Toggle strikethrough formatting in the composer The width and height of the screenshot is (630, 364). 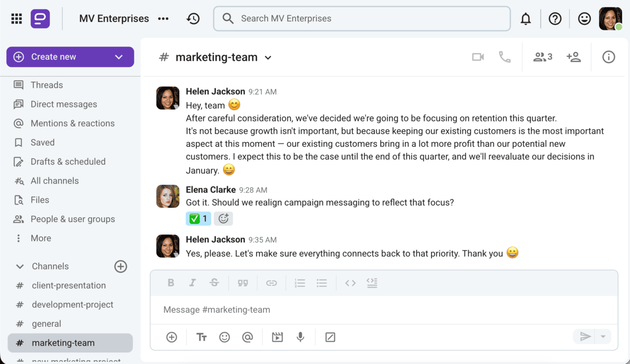pos(214,283)
